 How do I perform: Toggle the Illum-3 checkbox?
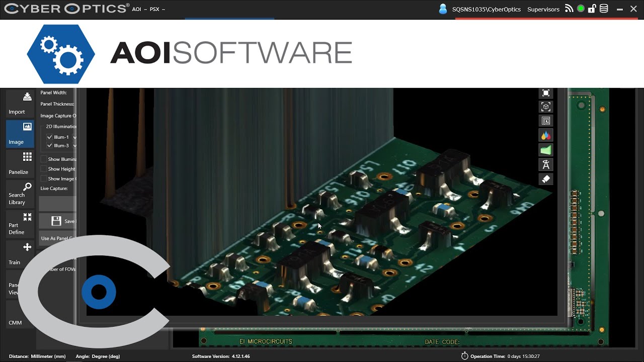49,146
